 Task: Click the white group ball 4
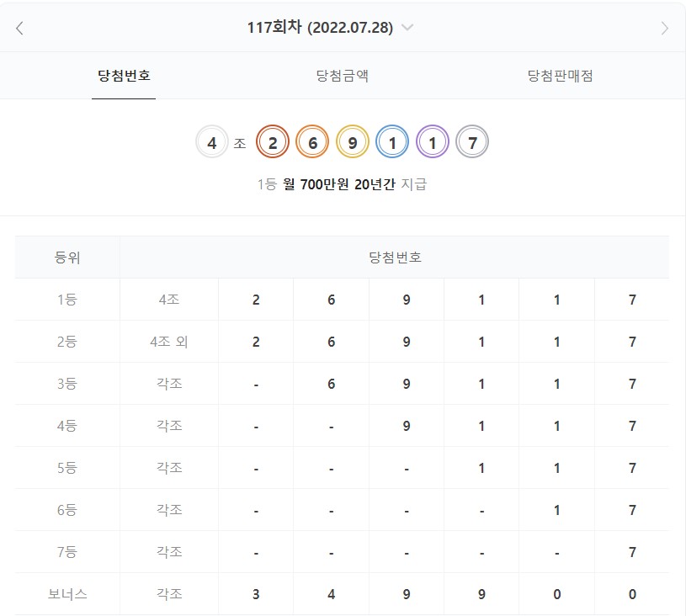212,141
